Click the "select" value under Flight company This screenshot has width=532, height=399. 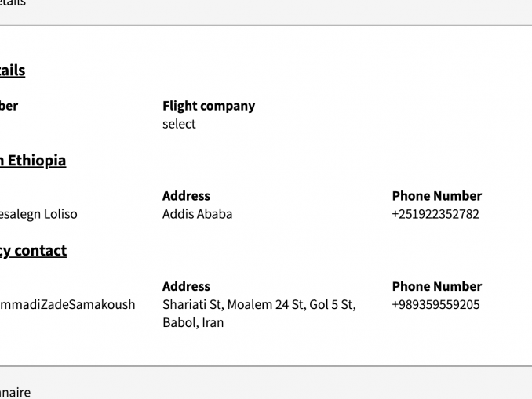179,124
